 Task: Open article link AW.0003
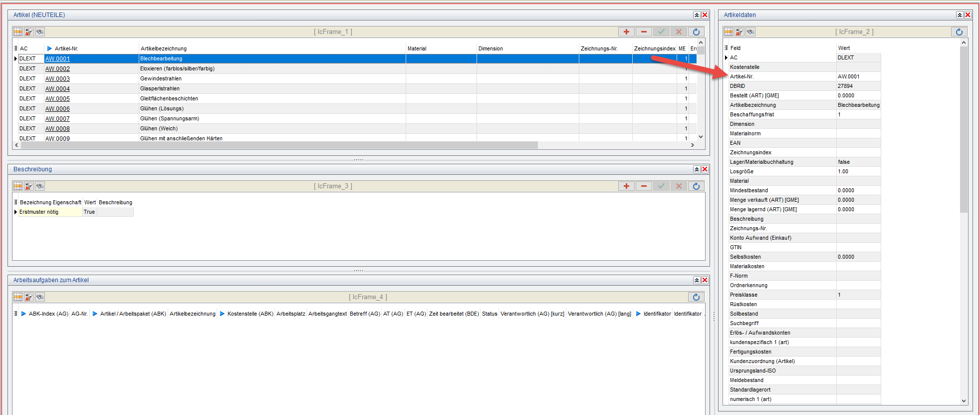[x=57, y=79]
